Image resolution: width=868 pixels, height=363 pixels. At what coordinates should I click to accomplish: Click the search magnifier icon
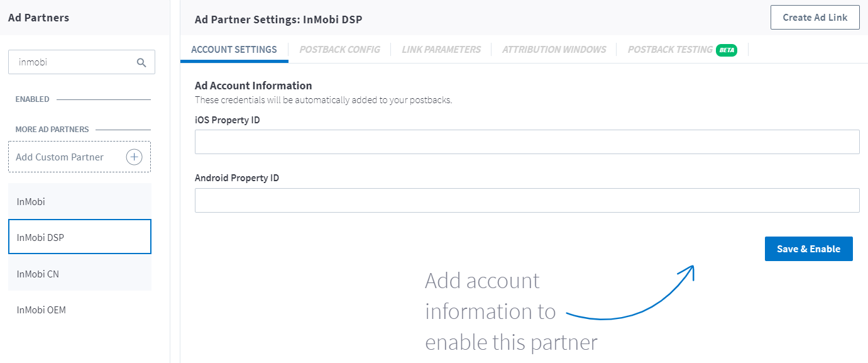tap(141, 62)
